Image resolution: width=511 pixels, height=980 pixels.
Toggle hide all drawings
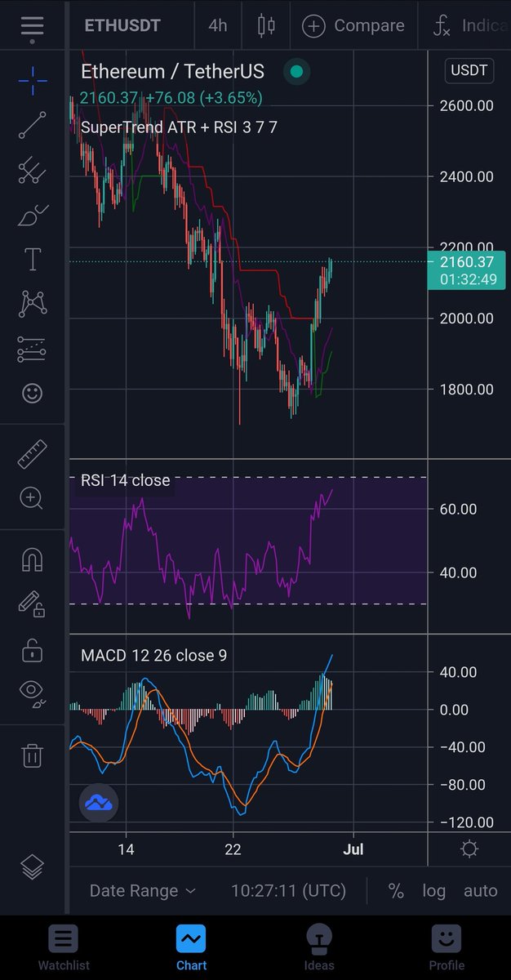32,693
